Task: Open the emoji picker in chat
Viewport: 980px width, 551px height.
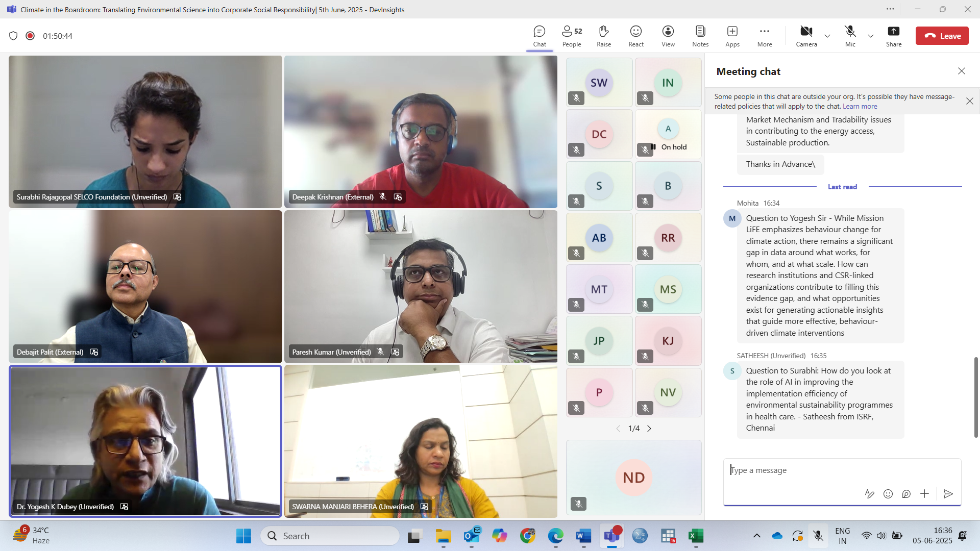Action: (888, 494)
